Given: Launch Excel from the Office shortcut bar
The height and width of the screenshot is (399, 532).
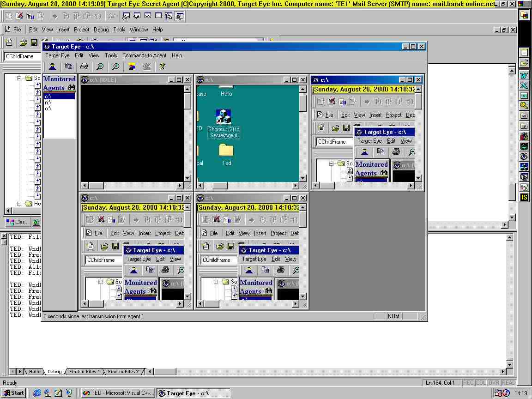Looking at the screenshot, I should coord(524,85).
